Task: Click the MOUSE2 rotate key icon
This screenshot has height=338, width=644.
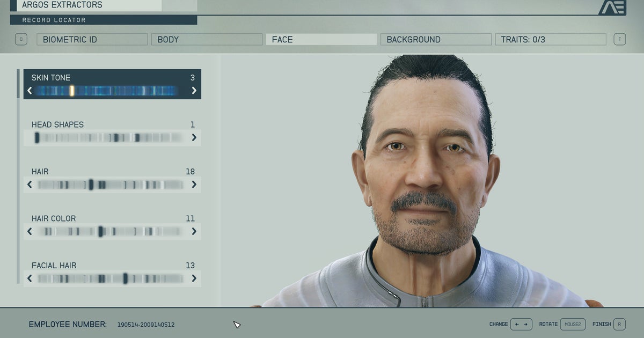Action: (x=573, y=324)
